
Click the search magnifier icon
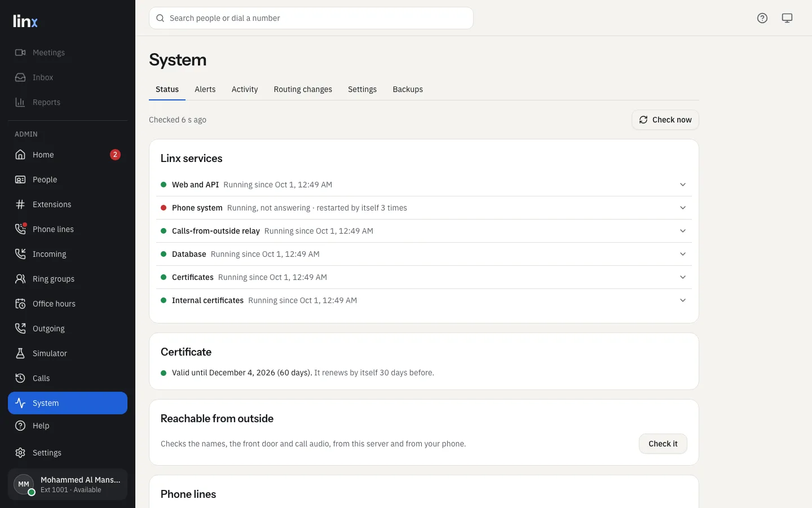160,18
